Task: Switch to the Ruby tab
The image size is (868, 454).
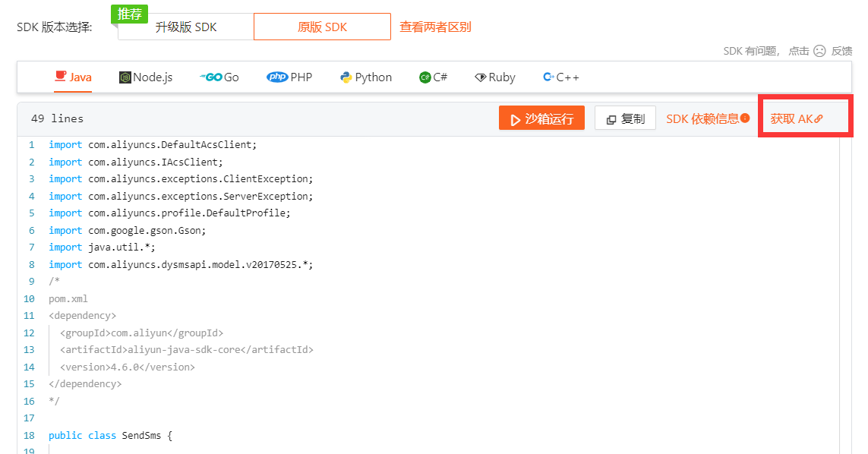Action: (495, 77)
